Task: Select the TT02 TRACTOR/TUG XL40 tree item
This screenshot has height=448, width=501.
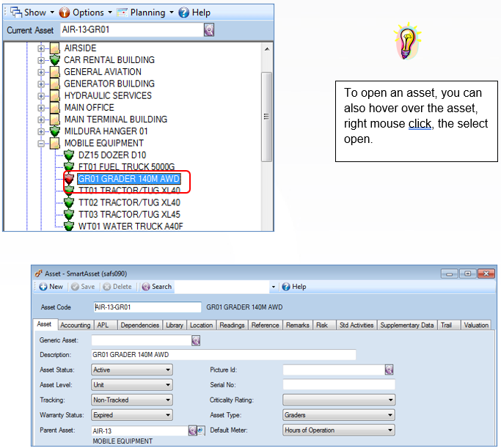Action: click(129, 202)
